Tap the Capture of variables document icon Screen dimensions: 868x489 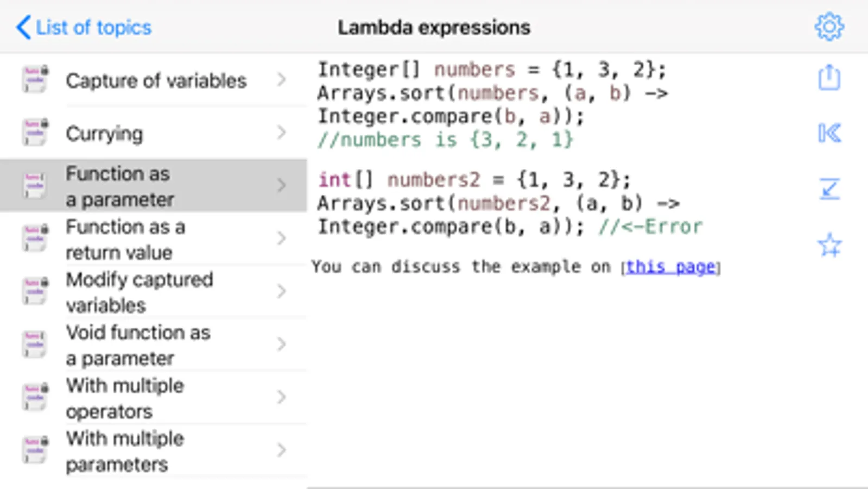(x=35, y=79)
